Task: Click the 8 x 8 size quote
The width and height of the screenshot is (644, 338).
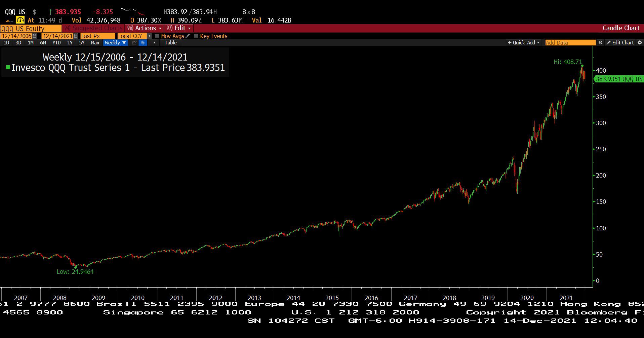Action: tap(249, 12)
